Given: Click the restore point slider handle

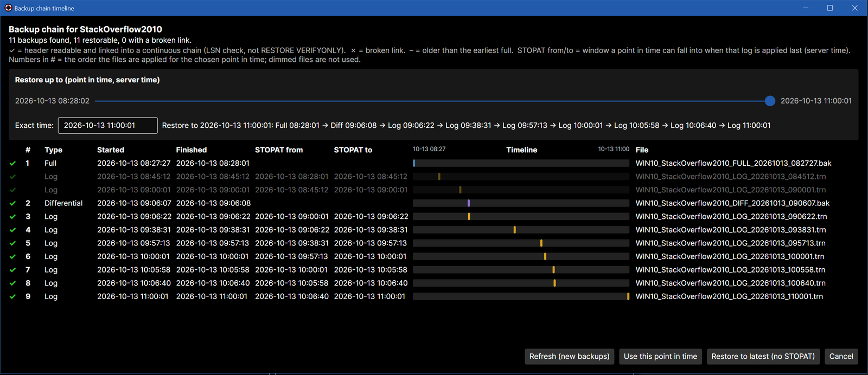Looking at the screenshot, I should click(x=770, y=101).
